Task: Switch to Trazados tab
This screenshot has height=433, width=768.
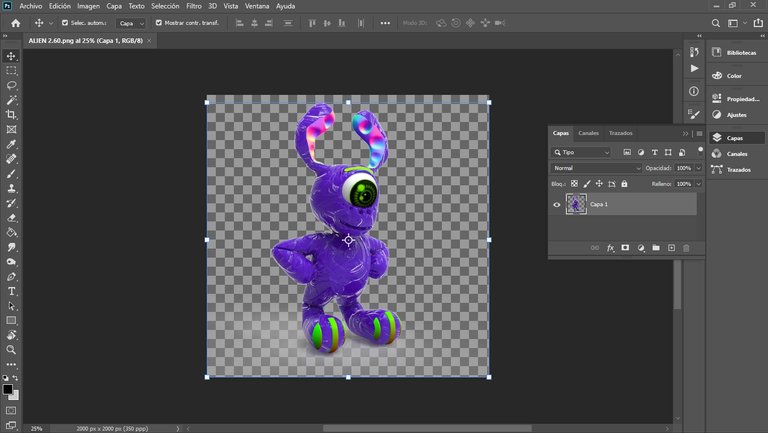Action: pos(621,133)
